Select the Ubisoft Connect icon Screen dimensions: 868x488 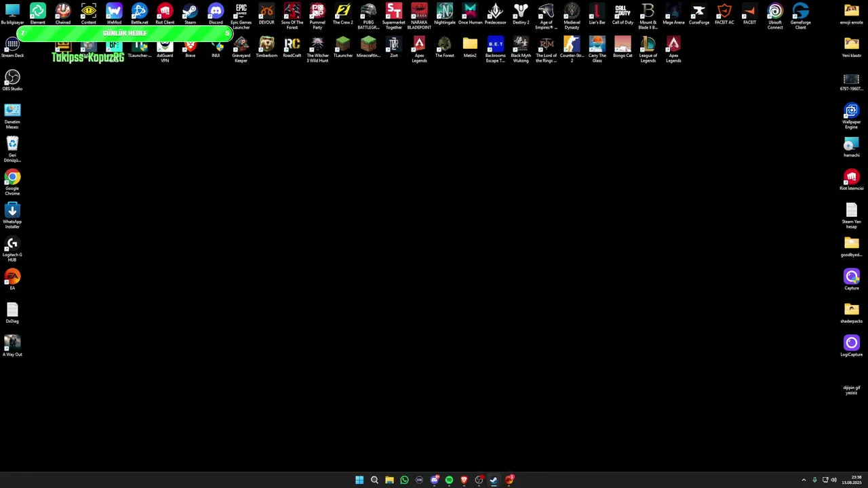coord(775,16)
